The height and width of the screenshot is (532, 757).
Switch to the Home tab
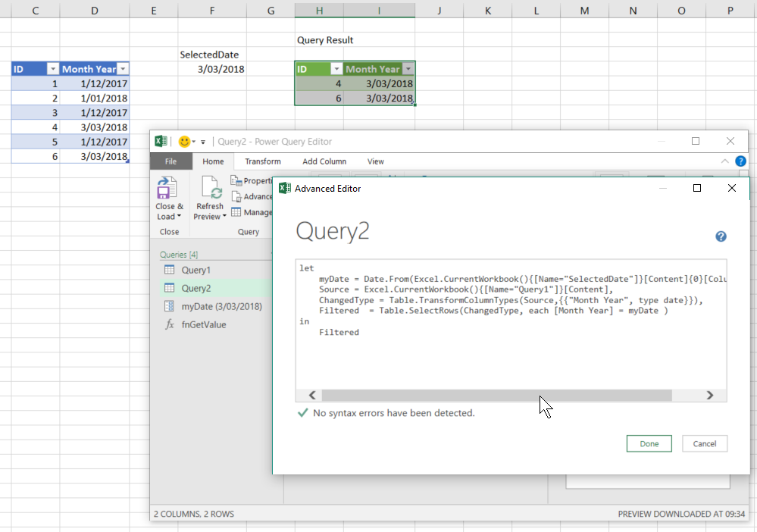click(x=213, y=161)
